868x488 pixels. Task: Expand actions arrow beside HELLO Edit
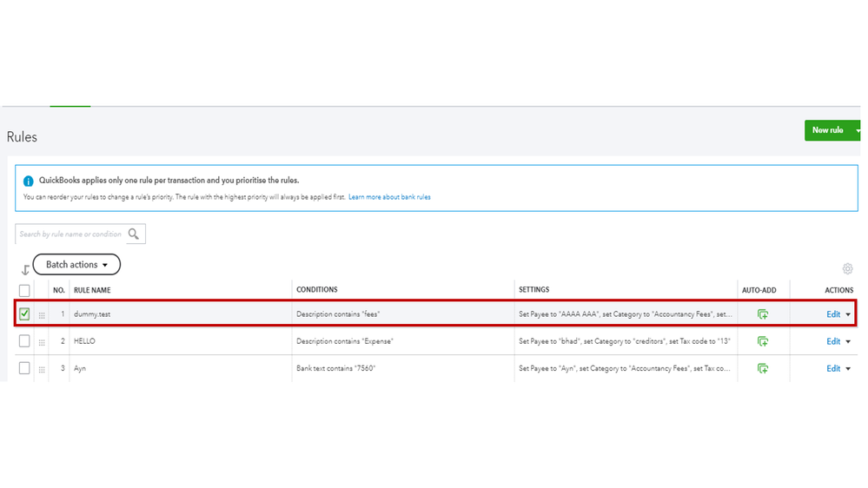pyautogui.click(x=848, y=342)
